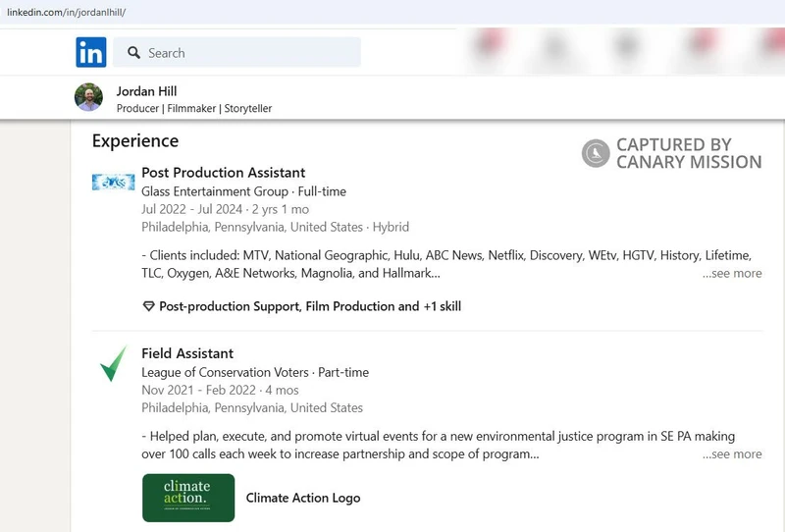
Task: Select Philadelphia, Pennsylvania, United States · Hybrid text
Action: pyautogui.click(x=275, y=227)
